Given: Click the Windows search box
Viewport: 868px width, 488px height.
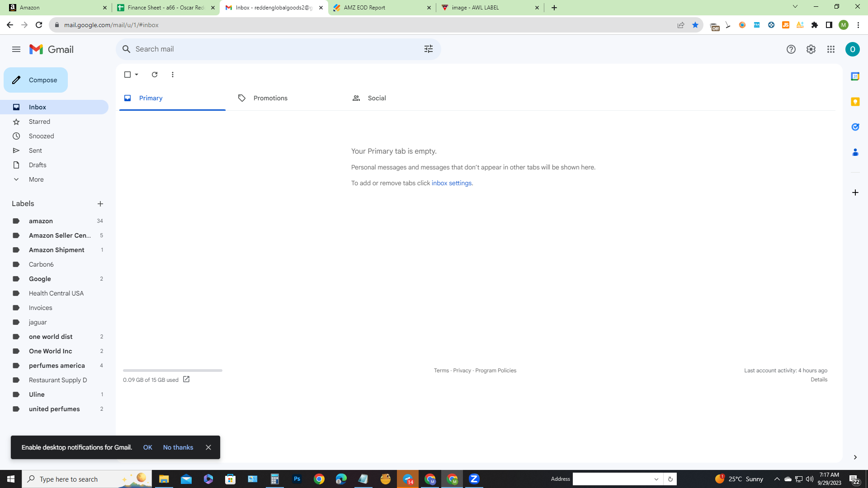Looking at the screenshot, I should [87, 479].
